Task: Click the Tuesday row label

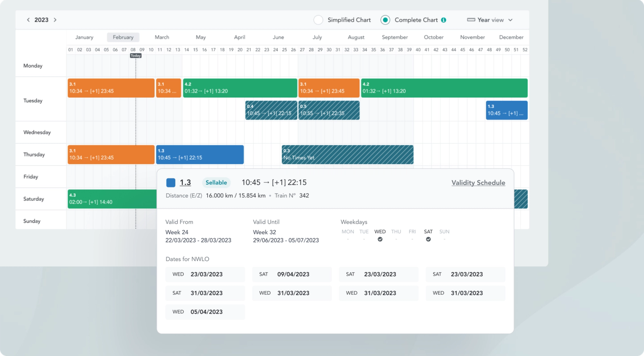Action: click(x=33, y=101)
